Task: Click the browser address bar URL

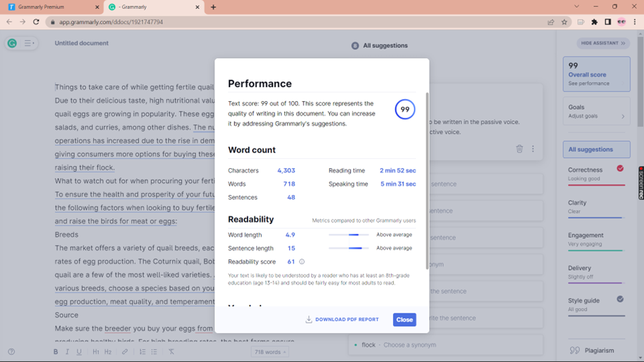Action: [x=111, y=22]
